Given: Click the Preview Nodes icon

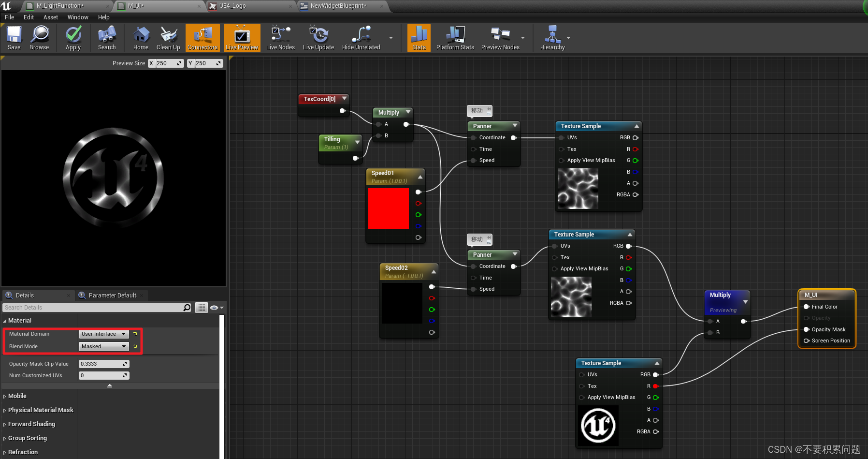Looking at the screenshot, I should 500,38.
